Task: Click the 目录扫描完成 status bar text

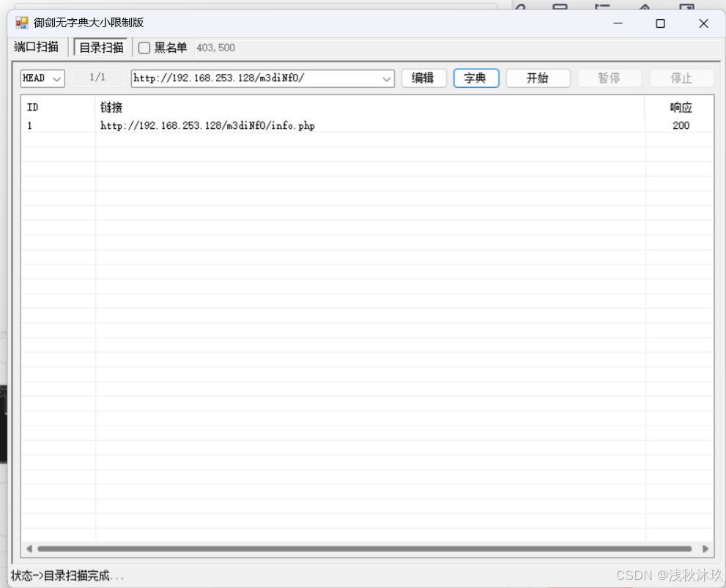Action: click(67, 576)
